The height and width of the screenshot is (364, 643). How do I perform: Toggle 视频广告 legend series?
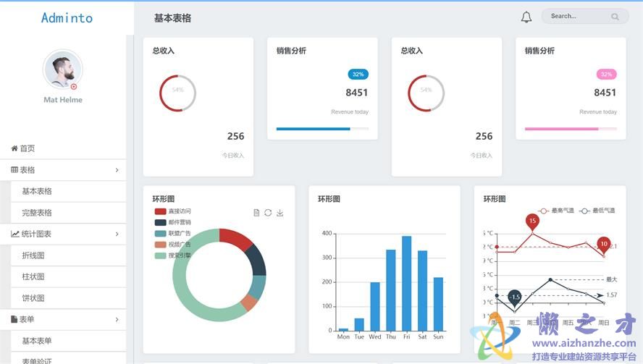[x=172, y=245]
